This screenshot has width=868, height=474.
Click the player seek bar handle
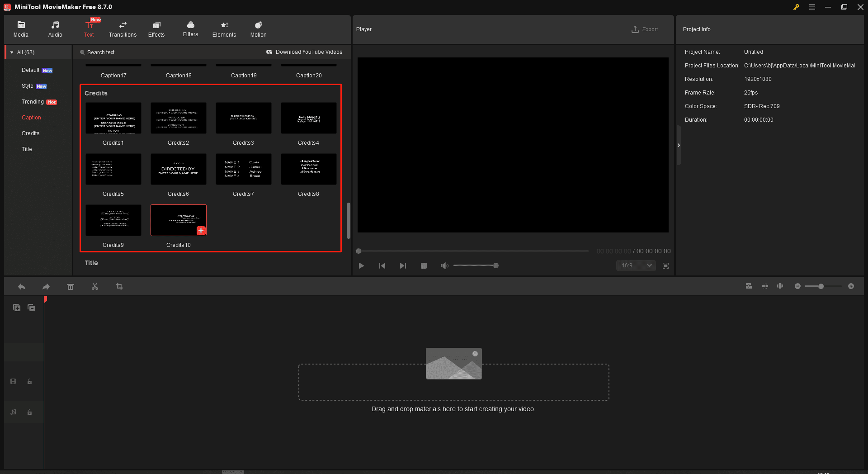click(359, 251)
